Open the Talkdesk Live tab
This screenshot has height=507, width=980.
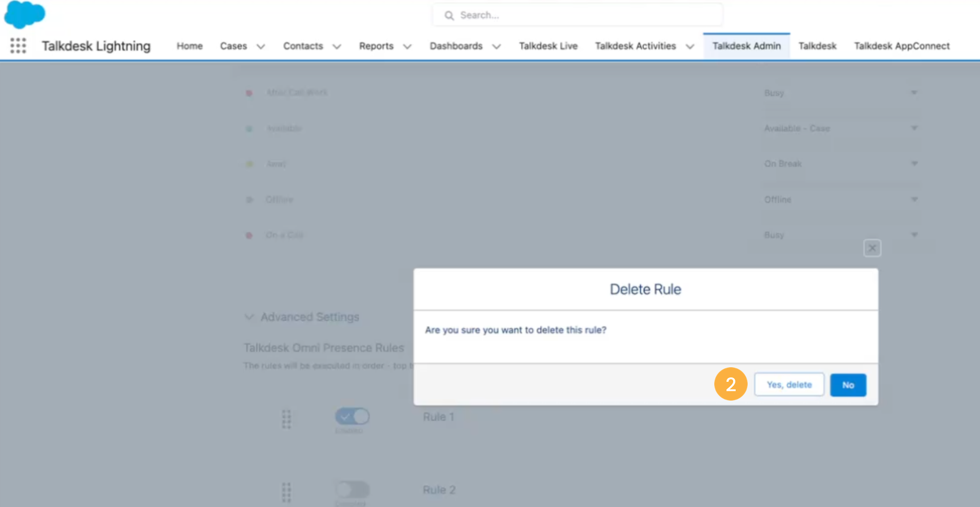(548, 46)
